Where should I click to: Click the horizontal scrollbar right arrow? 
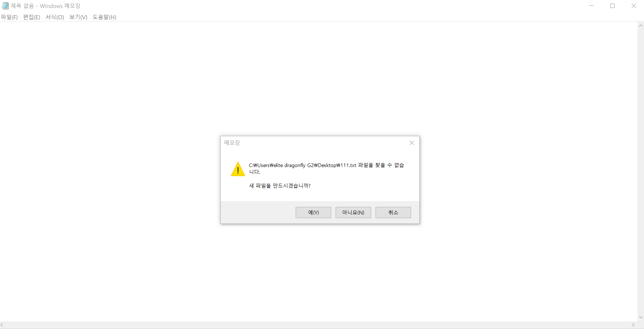click(633, 325)
